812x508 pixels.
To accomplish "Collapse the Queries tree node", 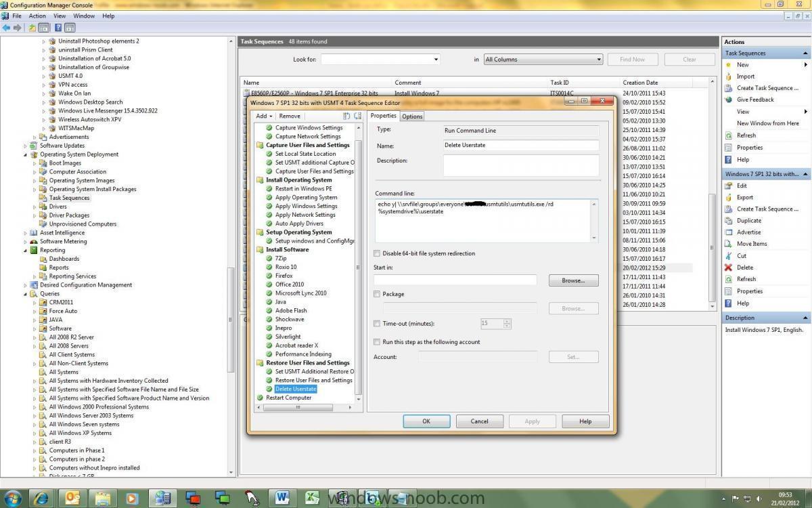I will coord(26,294).
